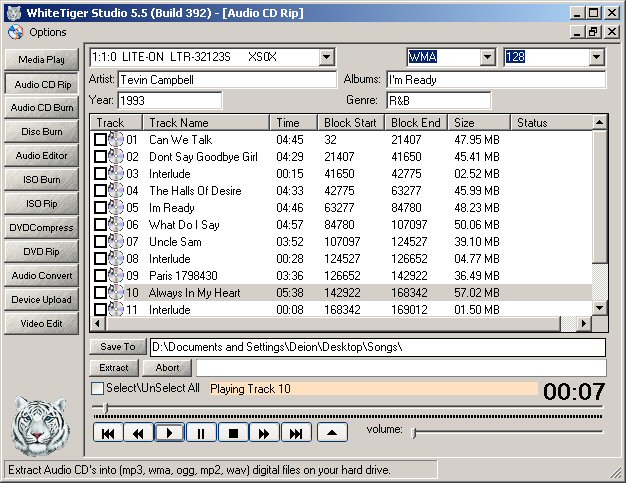Open Audio Convert module
Image resolution: width=626 pixels, height=483 pixels.
[x=42, y=275]
